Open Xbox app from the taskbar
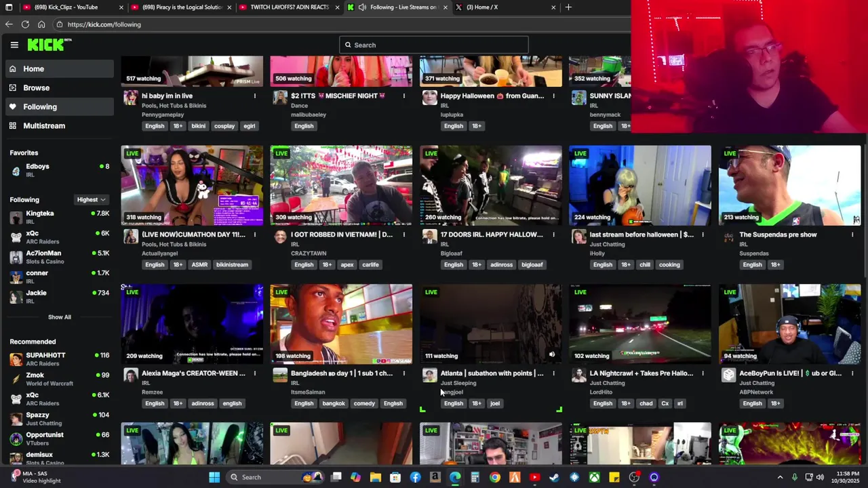868x488 pixels. tap(594, 477)
